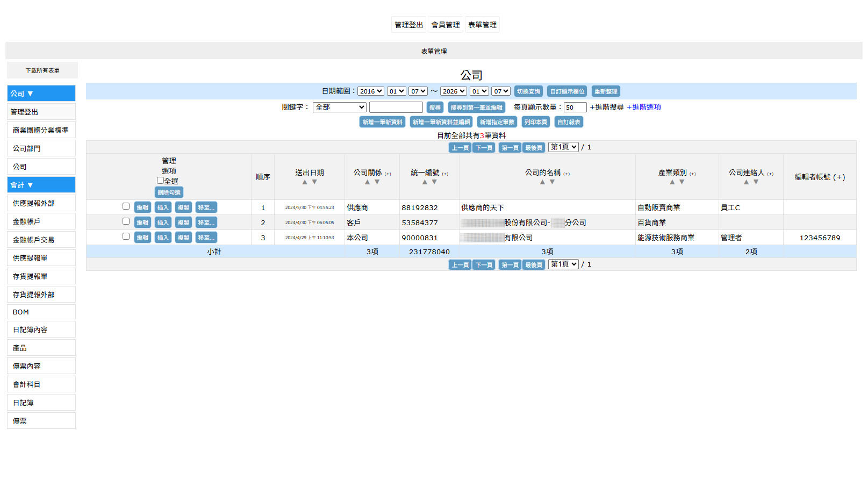Screen dimensions: 868x502
Task: Open 表單管理 in the top menu
Action: click(x=482, y=25)
